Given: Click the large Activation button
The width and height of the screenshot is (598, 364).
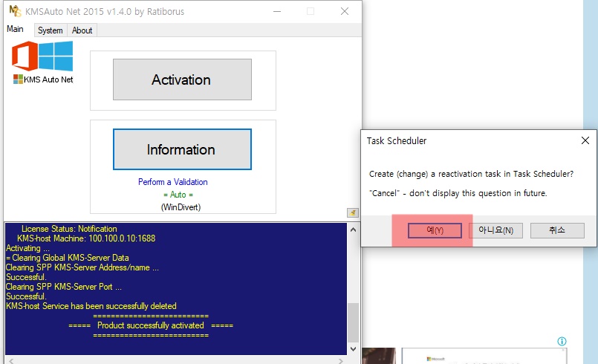Looking at the screenshot, I should [x=182, y=79].
